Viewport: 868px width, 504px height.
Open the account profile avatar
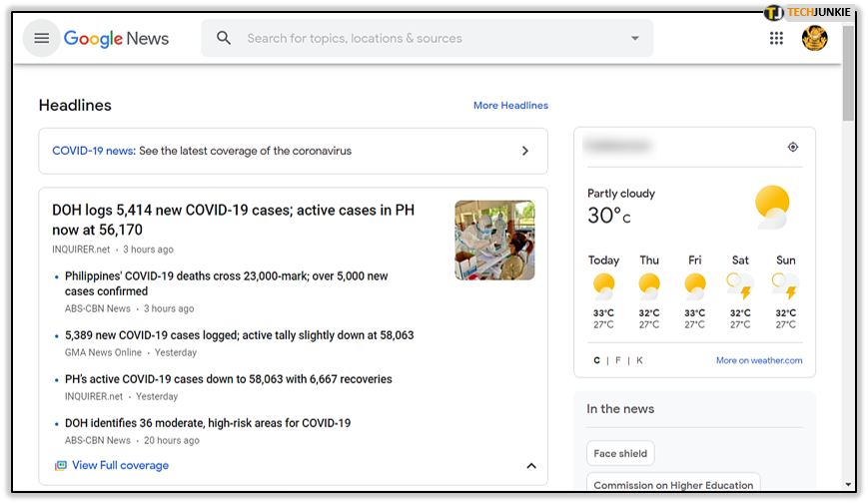814,38
